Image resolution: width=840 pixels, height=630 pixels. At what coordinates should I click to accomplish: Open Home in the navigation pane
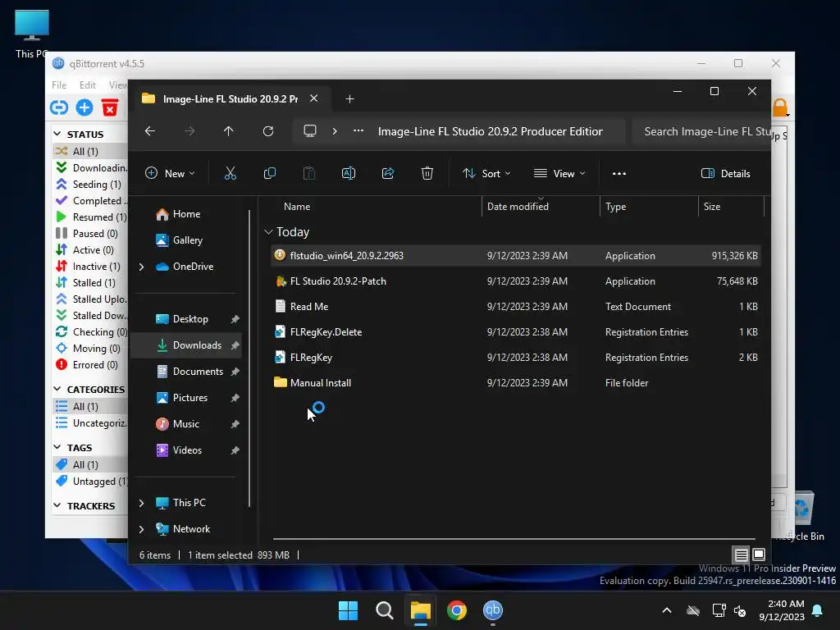[x=185, y=214]
